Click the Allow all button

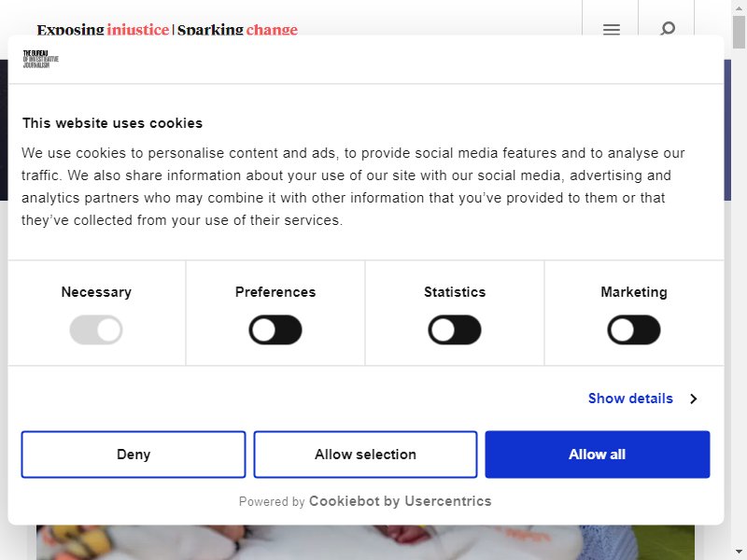[598, 455]
